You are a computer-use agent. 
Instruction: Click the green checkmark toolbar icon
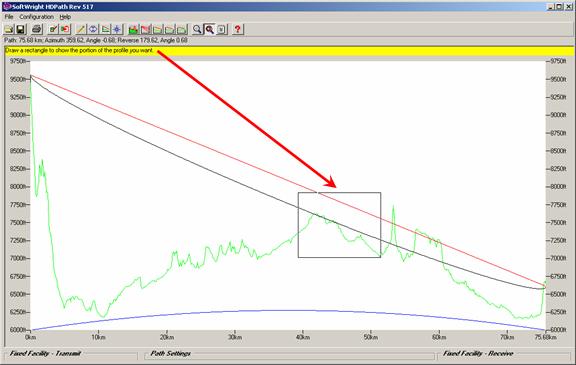point(53,29)
